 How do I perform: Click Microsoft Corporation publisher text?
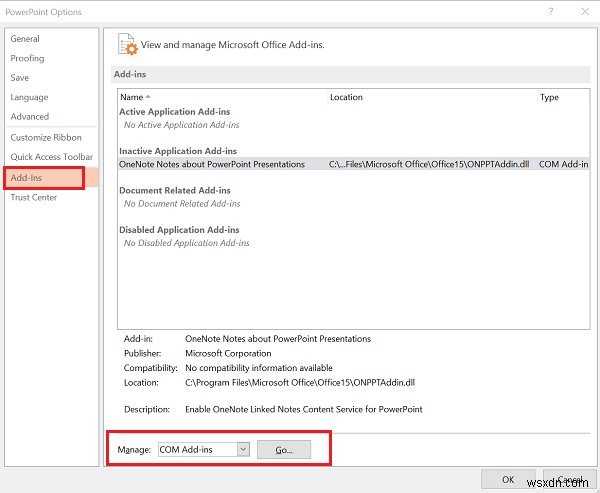pyautogui.click(x=228, y=353)
